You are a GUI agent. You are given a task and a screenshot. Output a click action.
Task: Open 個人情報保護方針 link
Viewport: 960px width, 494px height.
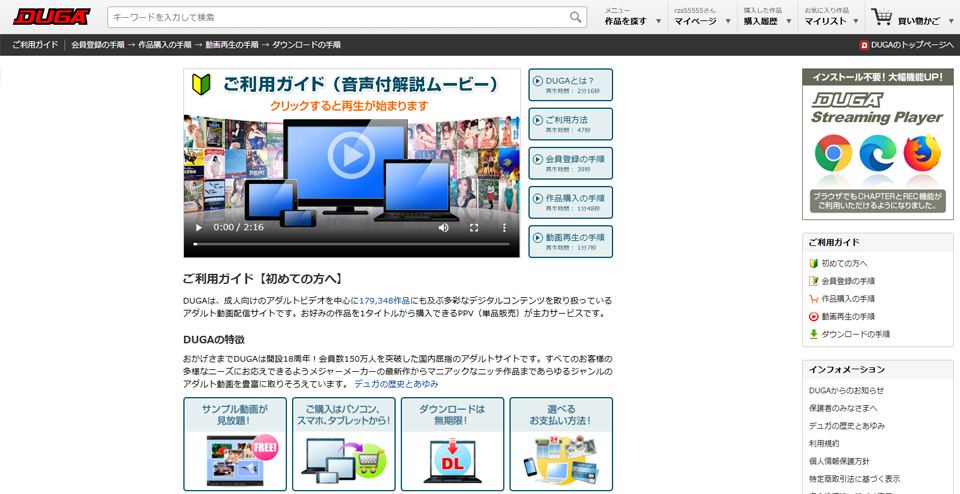(839, 461)
